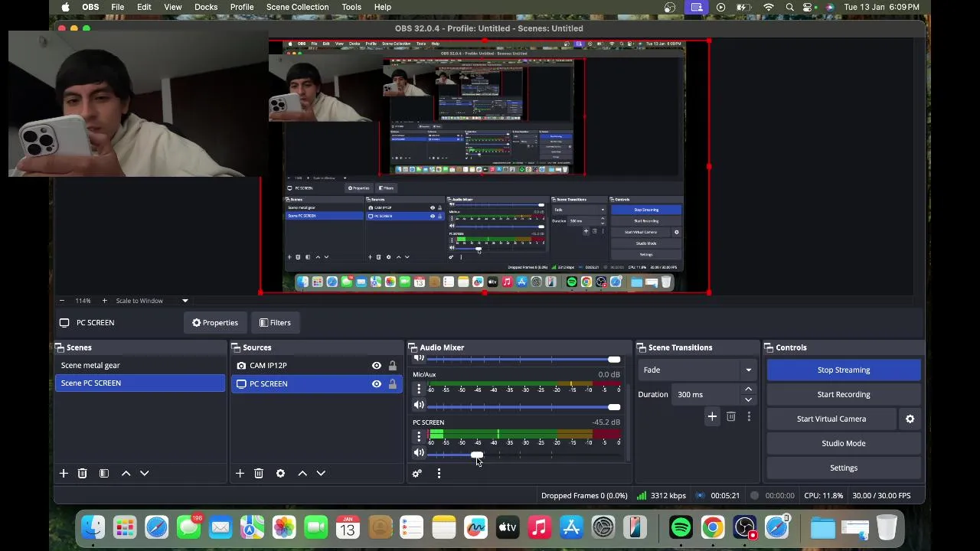Open virtual camera settings gear

tap(910, 419)
